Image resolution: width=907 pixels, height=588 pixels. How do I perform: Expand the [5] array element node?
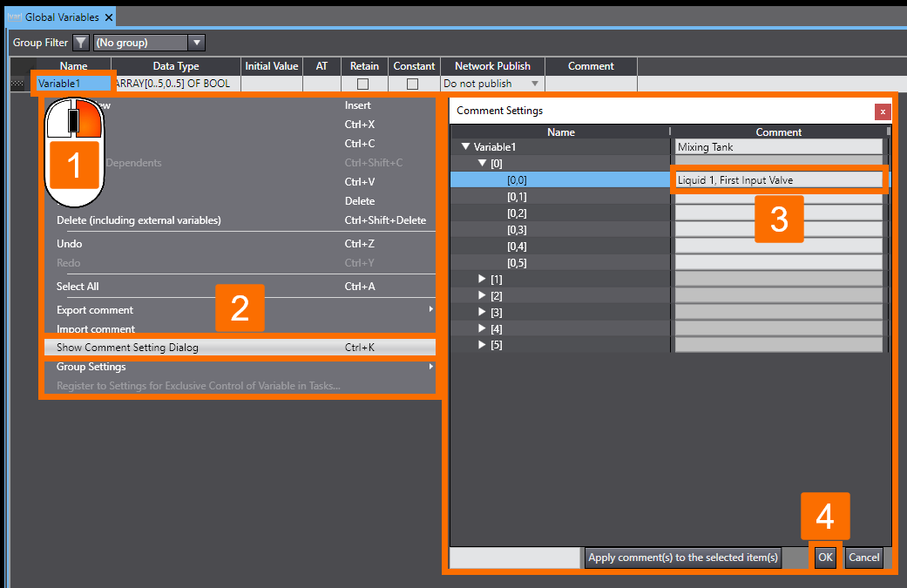482,344
